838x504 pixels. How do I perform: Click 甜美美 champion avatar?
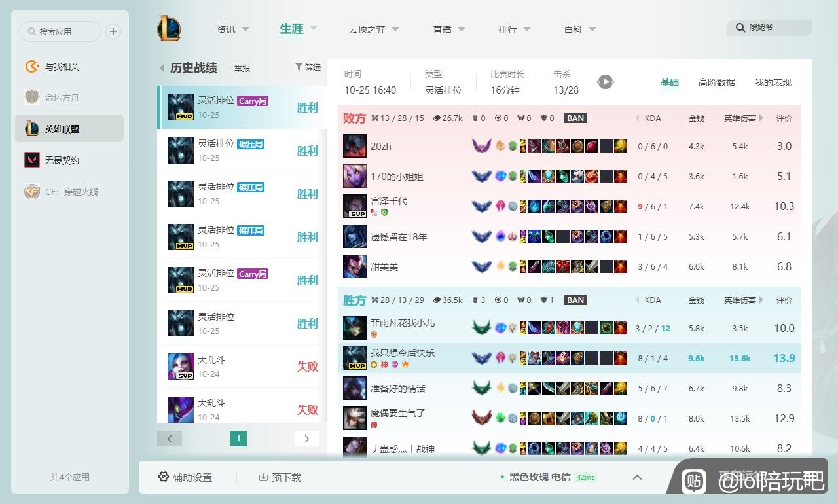coord(355,266)
